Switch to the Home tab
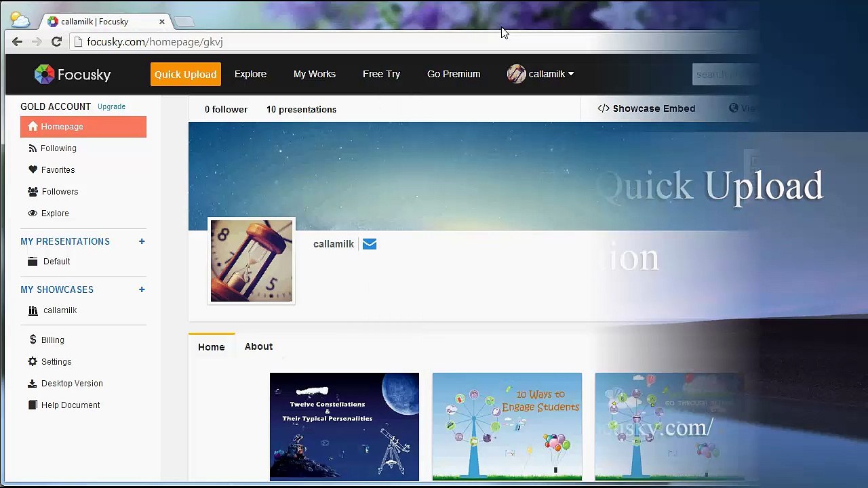Screen dimensions: 868x488 (x=212, y=347)
